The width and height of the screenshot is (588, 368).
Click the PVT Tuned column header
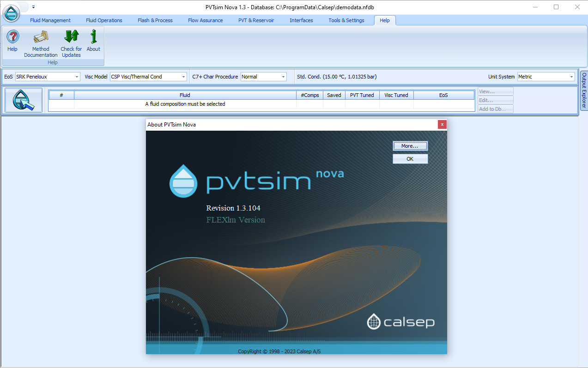pyautogui.click(x=362, y=95)
